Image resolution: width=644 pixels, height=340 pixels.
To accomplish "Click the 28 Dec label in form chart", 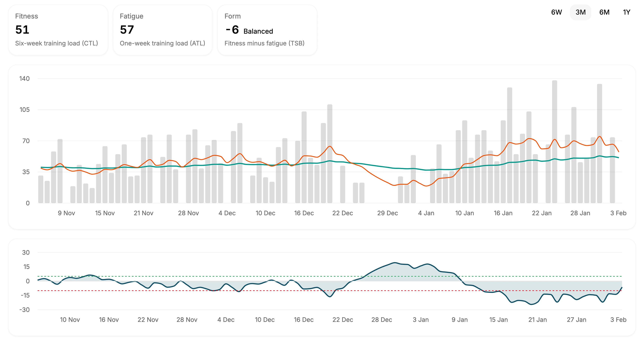I will click(x=381, y=319).
